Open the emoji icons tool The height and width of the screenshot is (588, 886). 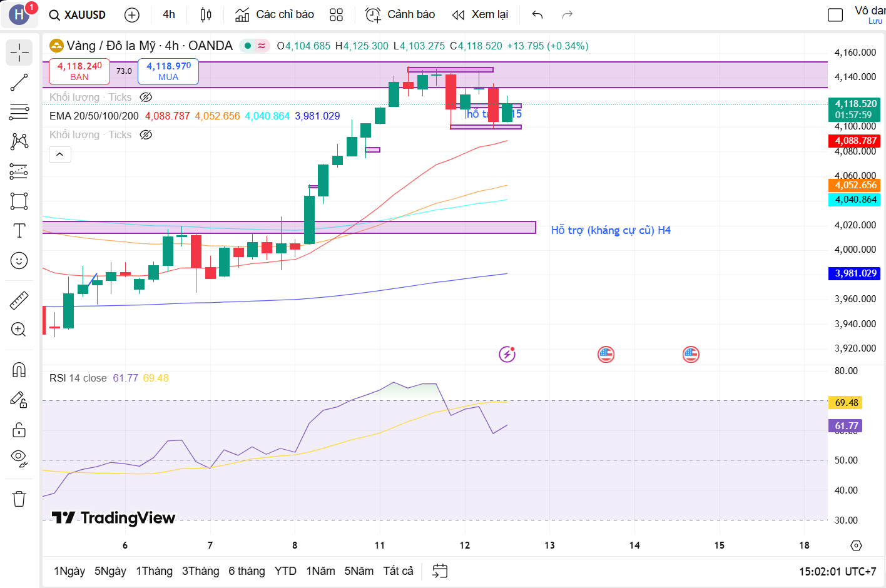(x=19, y=260)
